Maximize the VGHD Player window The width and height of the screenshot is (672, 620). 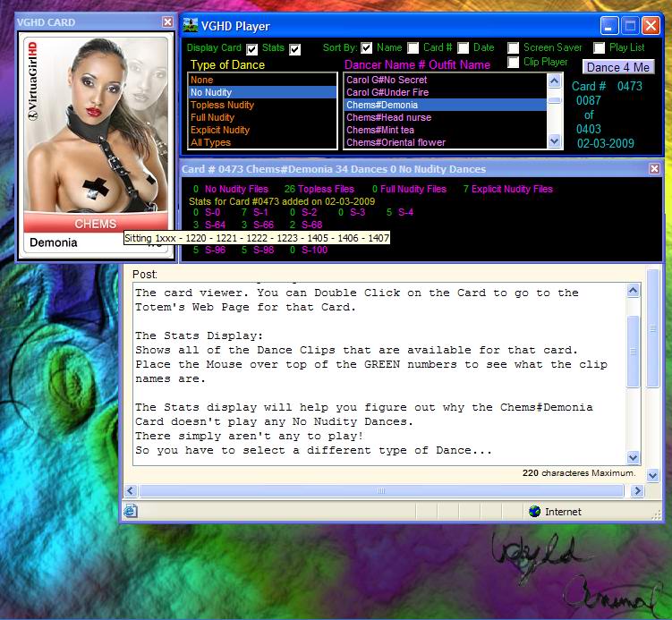tap(629, 26)
